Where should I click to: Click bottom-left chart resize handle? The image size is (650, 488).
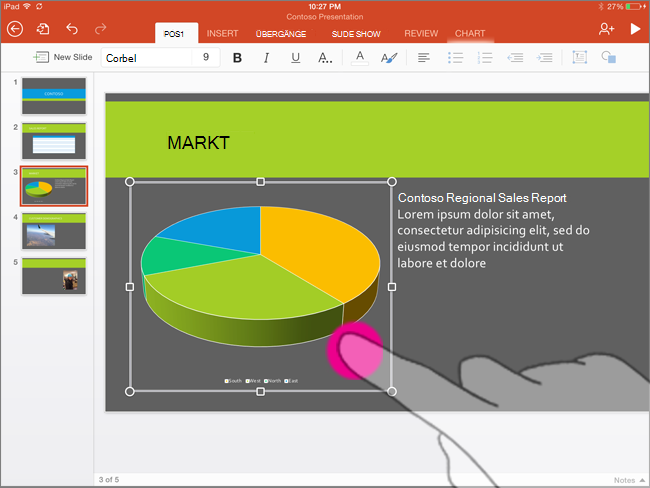point(130,391)
